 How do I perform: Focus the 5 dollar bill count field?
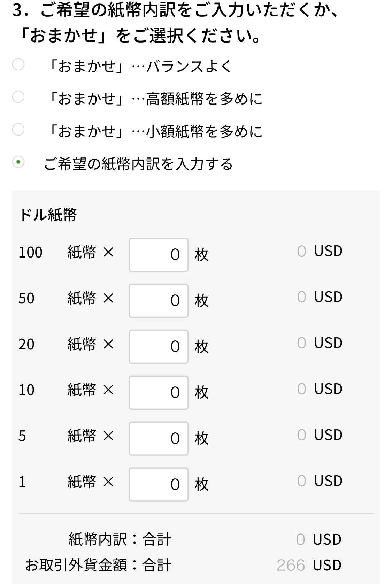[159, 439]
